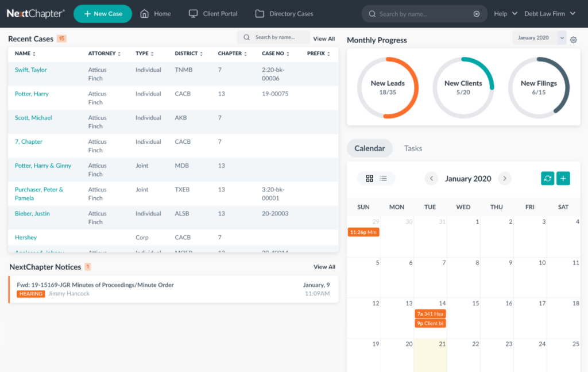
Task: View all recent cases
Action: pyautogui.click(x=324, y=39)
